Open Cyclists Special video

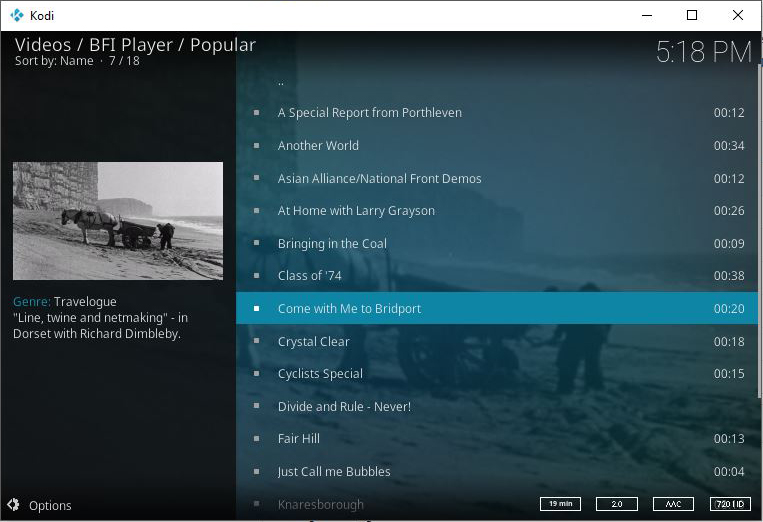coord(320,374)
